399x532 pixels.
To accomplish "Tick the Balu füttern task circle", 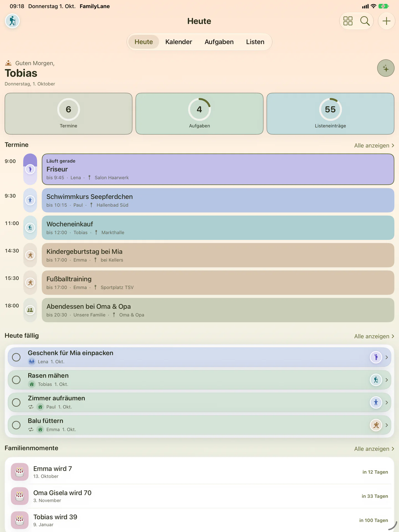I will [x=16, y=425].
